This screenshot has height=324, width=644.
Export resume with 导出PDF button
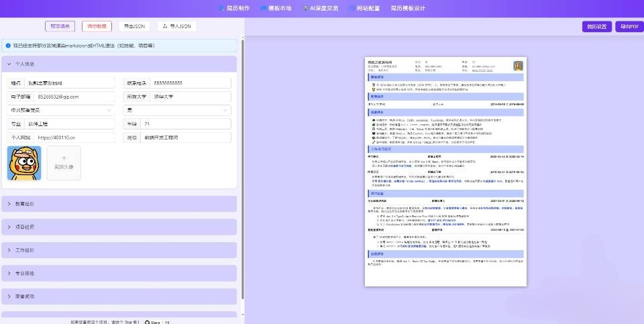(x=630, y=27)
